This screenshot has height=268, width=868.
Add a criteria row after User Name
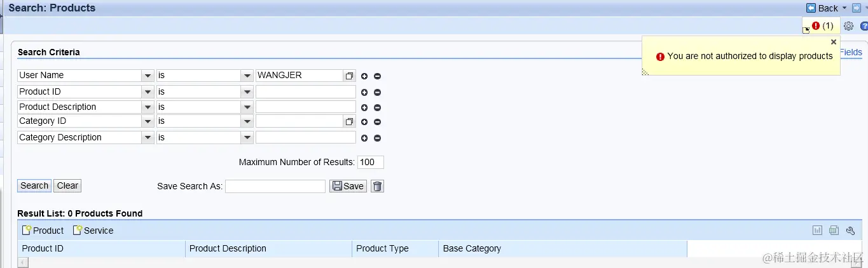[x=364, y=76]
